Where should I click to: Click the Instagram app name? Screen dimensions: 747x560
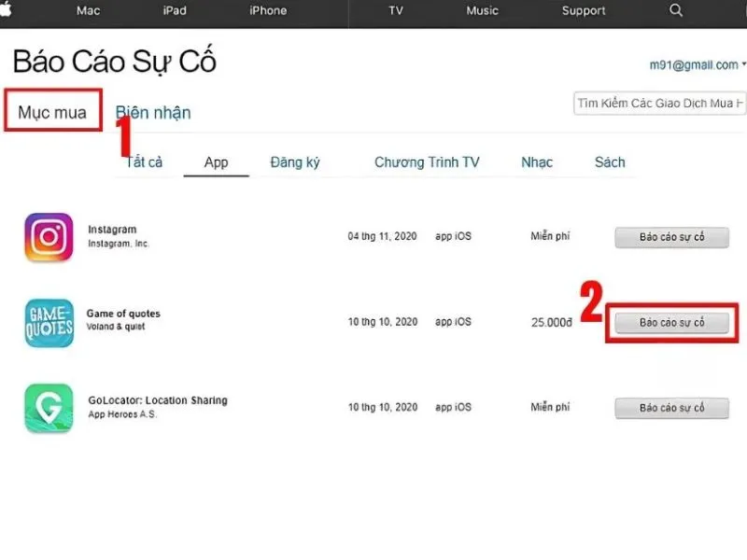pos(112,230)
